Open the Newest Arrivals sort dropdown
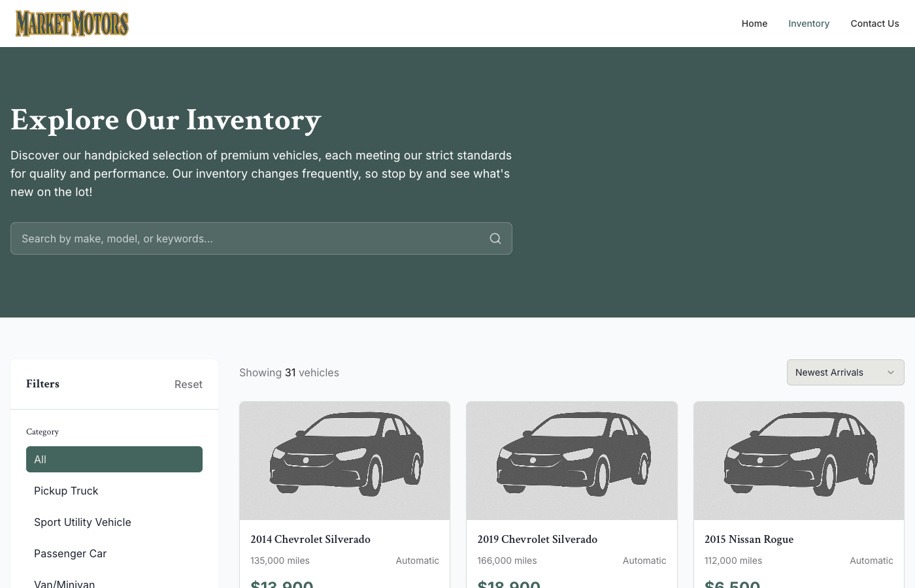The image size is (915, 588). (845, 372)
